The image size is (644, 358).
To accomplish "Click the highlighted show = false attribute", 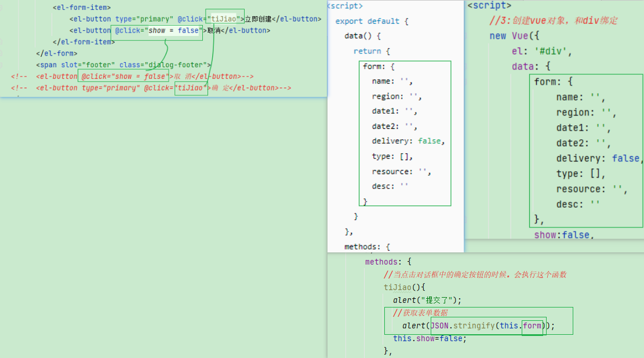I will [x=157, y=30].
